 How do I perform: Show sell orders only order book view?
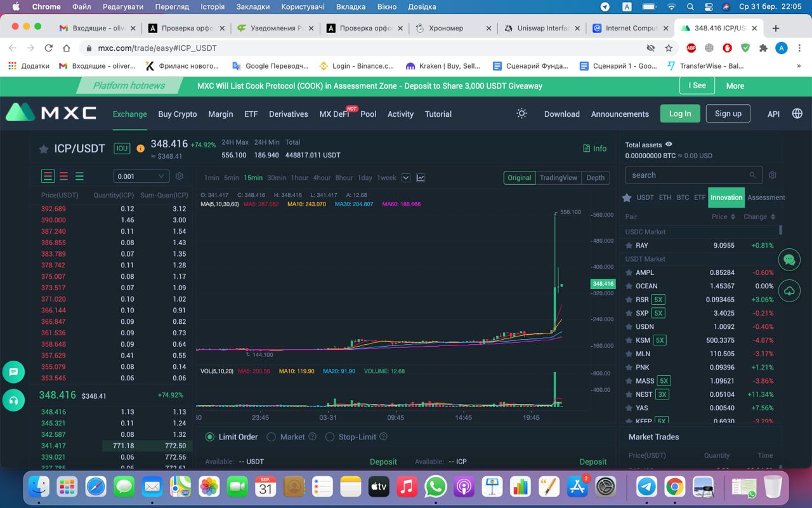(63, 176)
